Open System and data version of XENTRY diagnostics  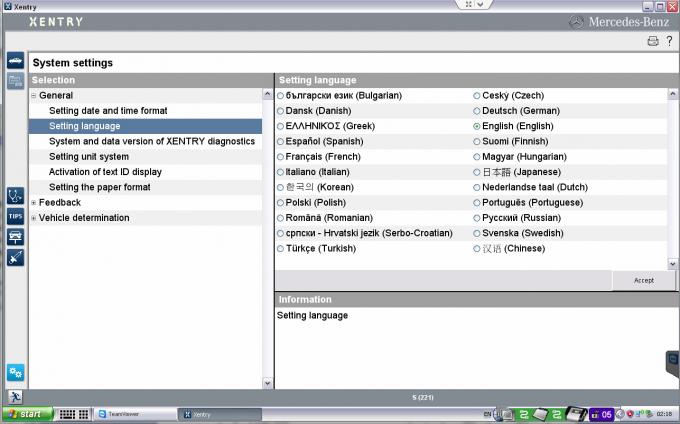click(x=152, y=141)
